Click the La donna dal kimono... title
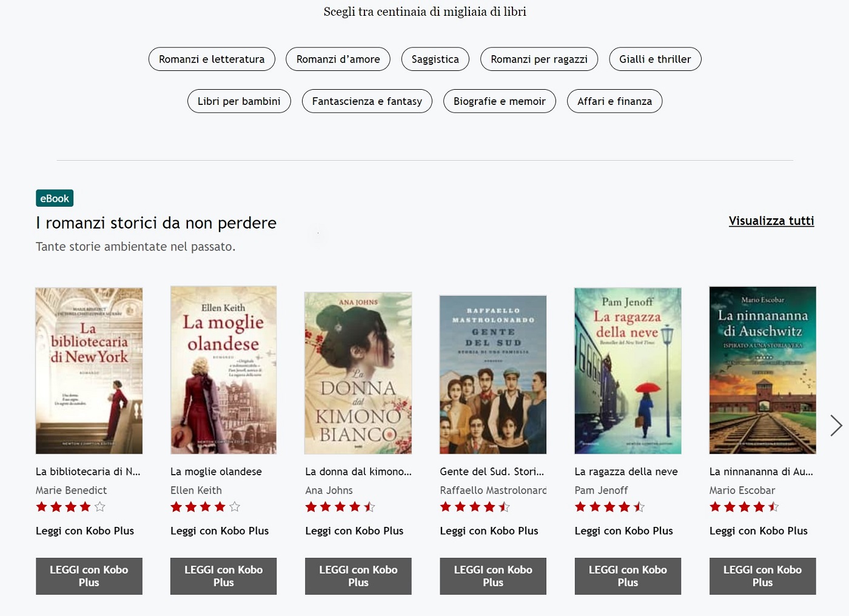This screenshot has height=616, width=849. pos(358,471)
